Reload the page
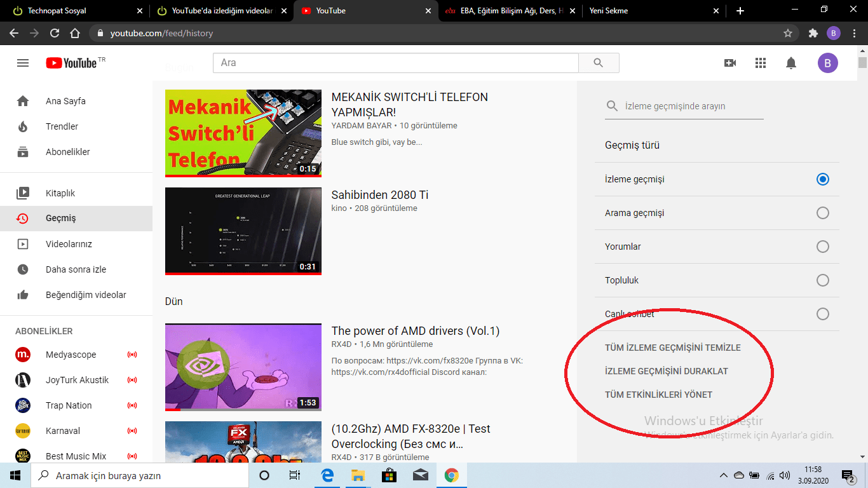 [x=55, y=33]
